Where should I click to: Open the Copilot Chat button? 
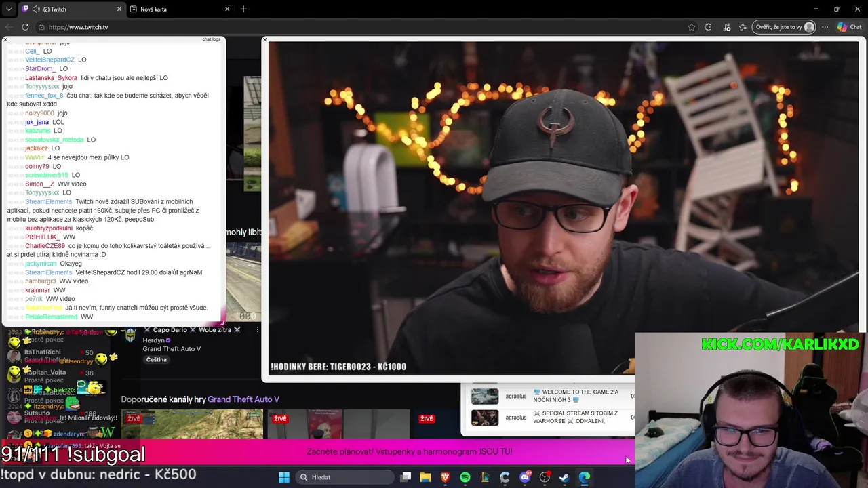click(x=849, y=27)
